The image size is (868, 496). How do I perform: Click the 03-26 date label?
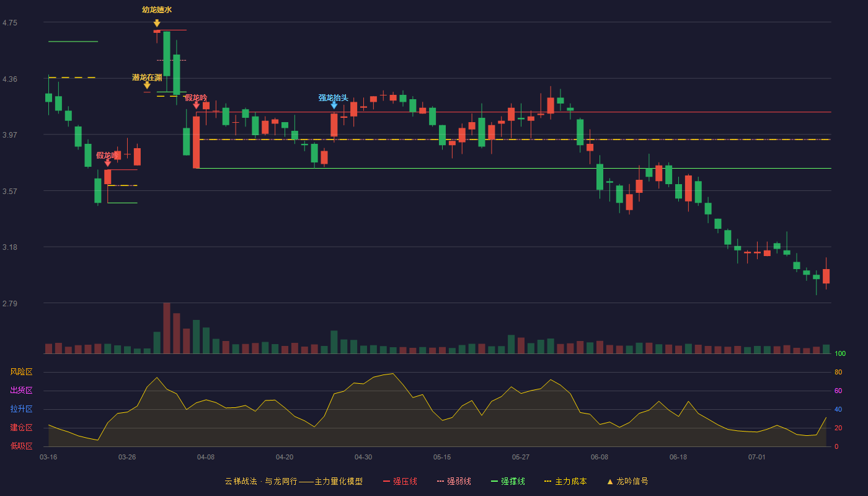(x=127, y=457)
